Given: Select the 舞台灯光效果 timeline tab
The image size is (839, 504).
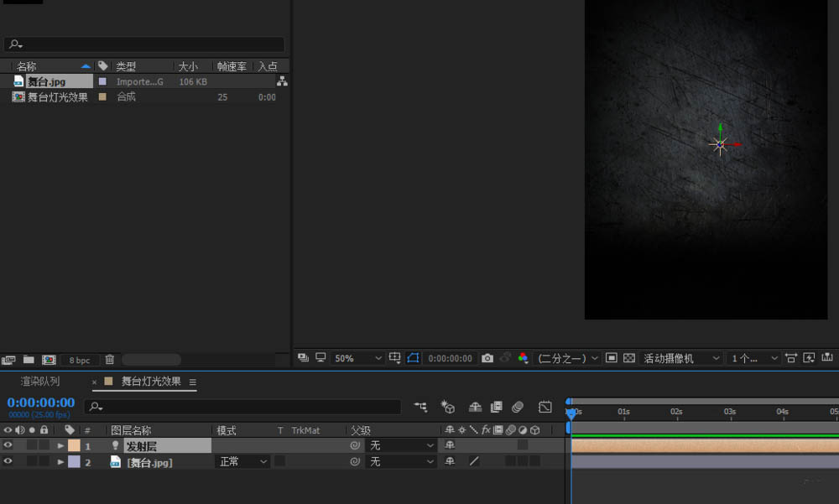Looking at the screenshot, I should [150, 382].
